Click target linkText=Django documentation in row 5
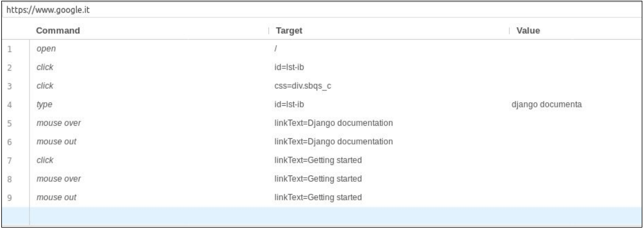Screen dimensions: 644x229 [x=333, y=123]
